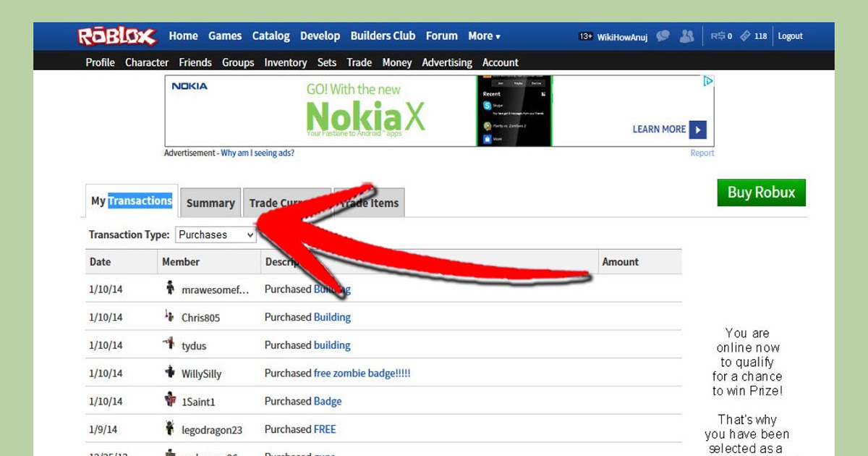Viewport: 868px width, 456px height.
Task: Switch to the Summary tab
Action: point(210,203)
